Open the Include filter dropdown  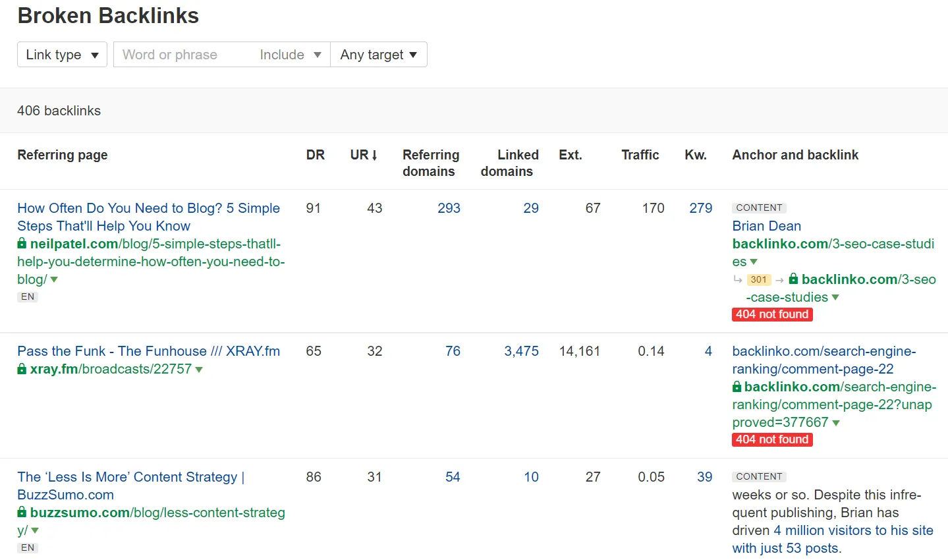click(290, 55)
